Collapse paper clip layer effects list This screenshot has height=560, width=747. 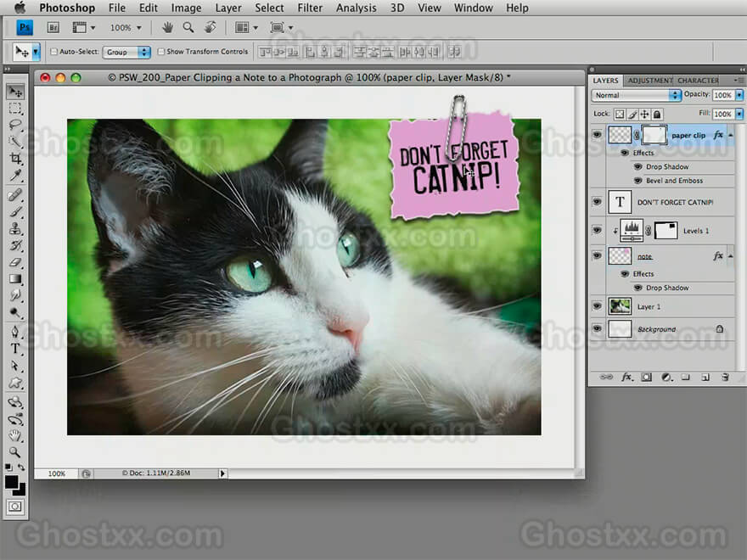pyautogui.click(x=730, y=136)
